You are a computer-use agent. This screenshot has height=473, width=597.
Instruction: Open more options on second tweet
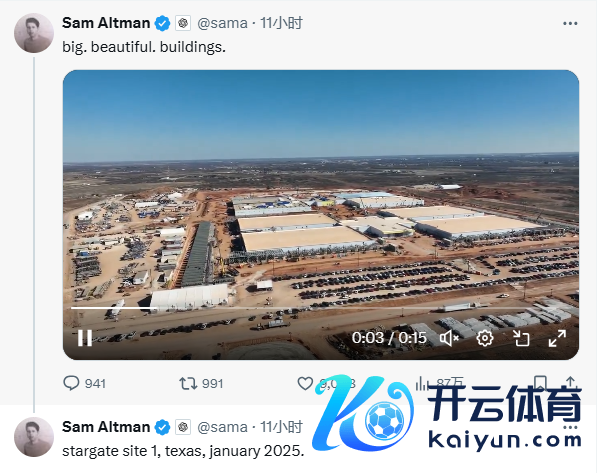pyautogui.click(x=570, y=427)
